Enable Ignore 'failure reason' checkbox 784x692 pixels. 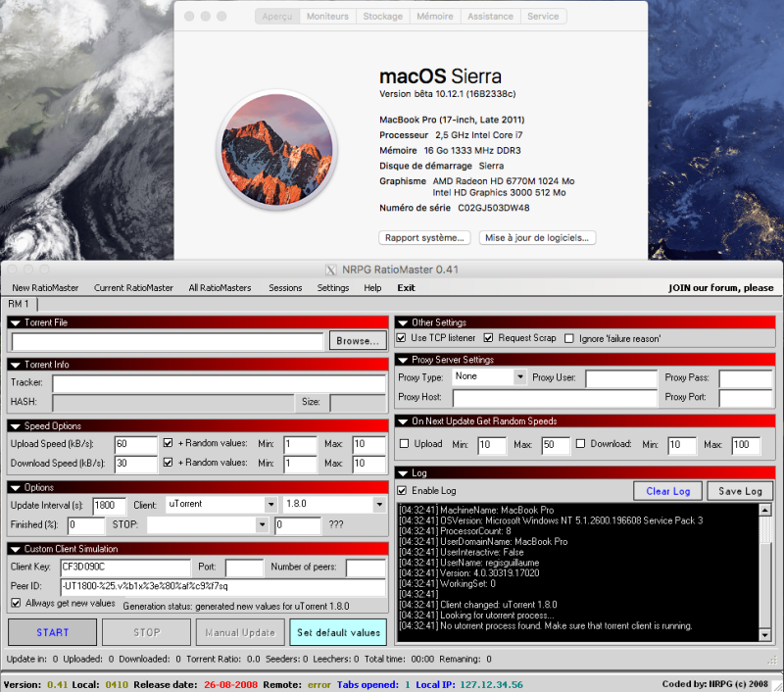pyautogui.click(x=569, y=338)
